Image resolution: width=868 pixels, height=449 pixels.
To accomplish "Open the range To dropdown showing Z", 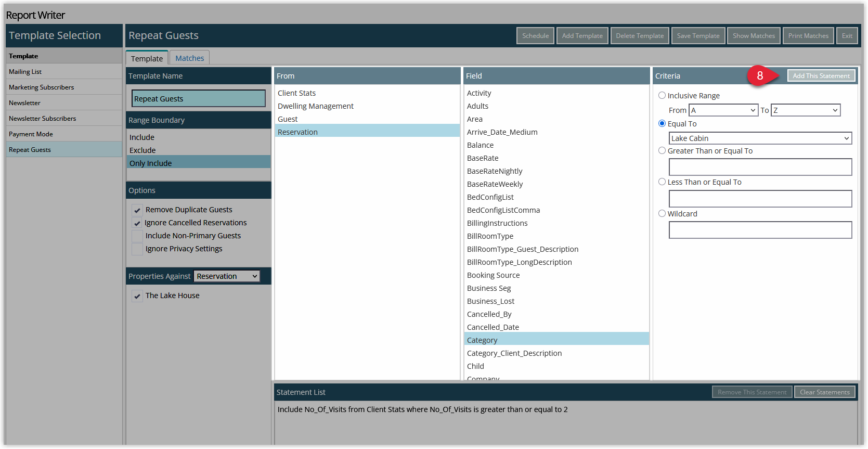I will point(806,110).
